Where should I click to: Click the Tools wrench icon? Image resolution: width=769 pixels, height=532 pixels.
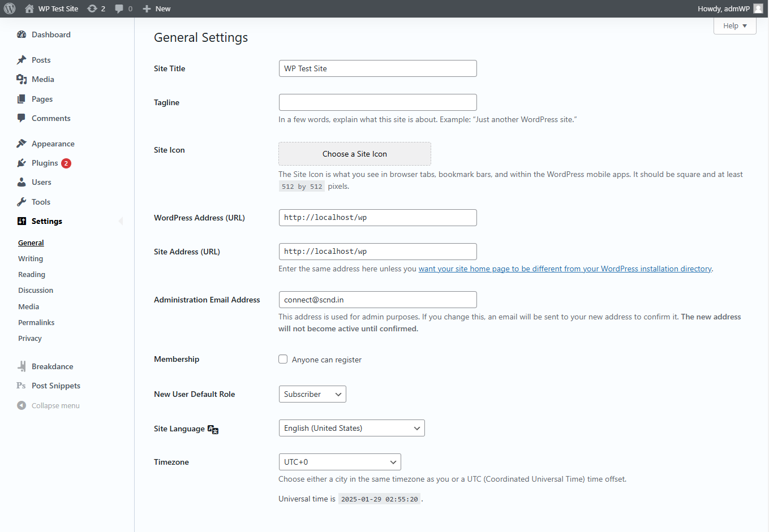(22, 202)
